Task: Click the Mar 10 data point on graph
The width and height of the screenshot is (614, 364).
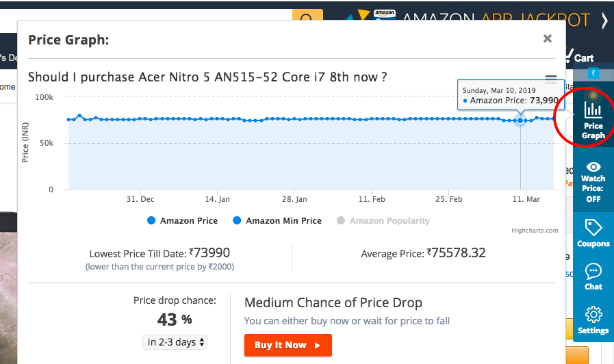Action: 520,120
